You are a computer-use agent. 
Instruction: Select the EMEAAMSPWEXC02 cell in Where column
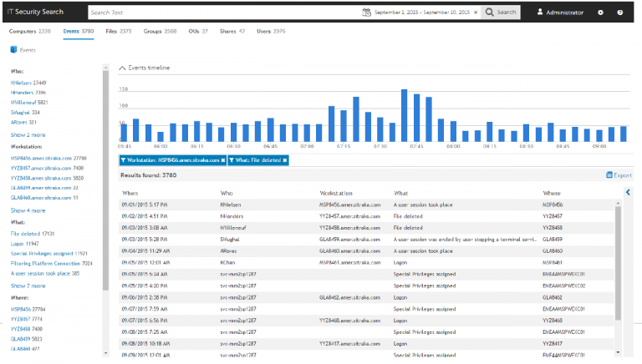tap(563, 286)
